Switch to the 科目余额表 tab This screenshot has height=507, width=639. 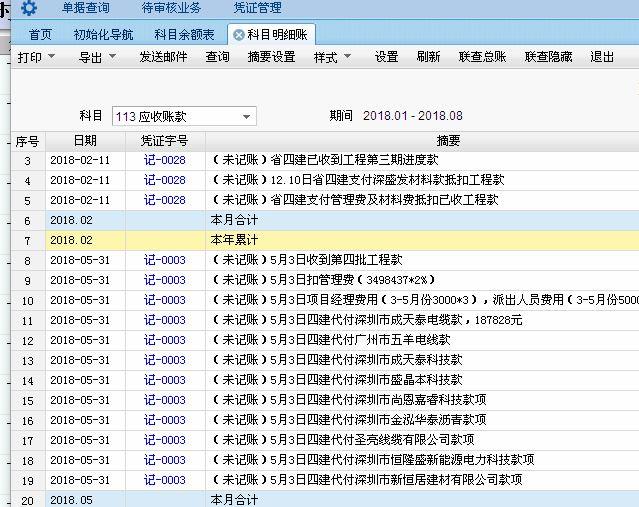click(x=184, y=35)
